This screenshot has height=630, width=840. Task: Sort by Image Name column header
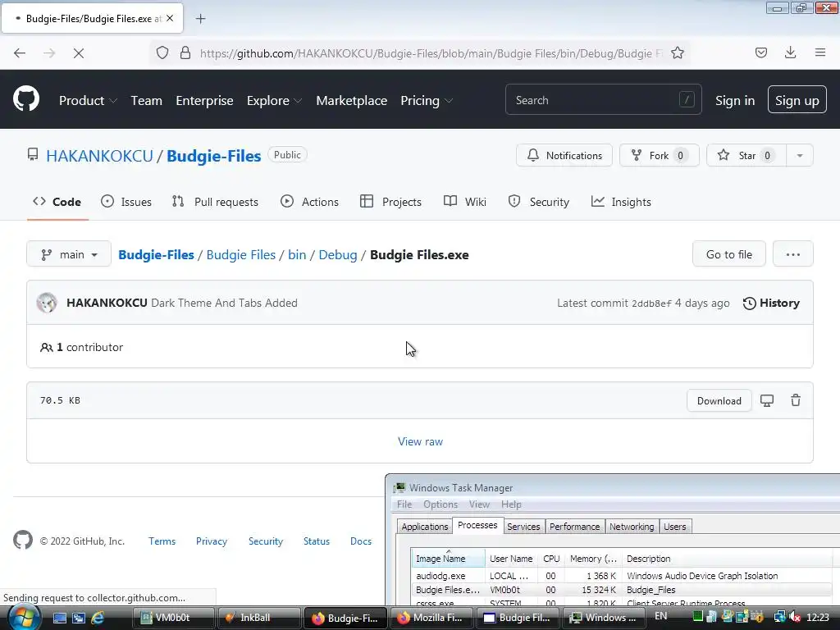(x=448, y=558)
